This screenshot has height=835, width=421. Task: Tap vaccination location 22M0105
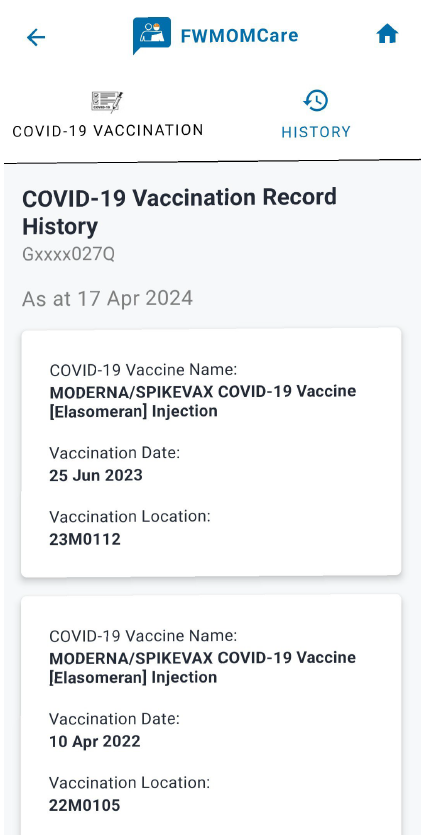85,805
